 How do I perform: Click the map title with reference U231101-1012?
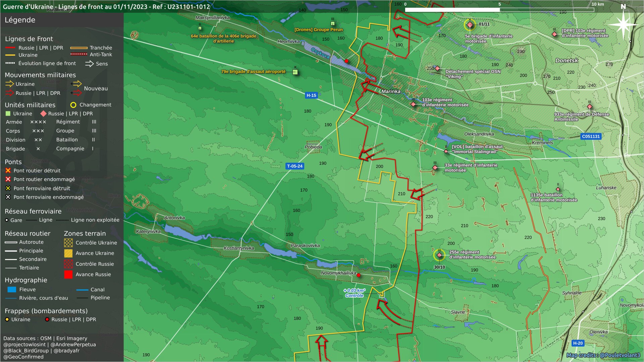coord(106,7)
